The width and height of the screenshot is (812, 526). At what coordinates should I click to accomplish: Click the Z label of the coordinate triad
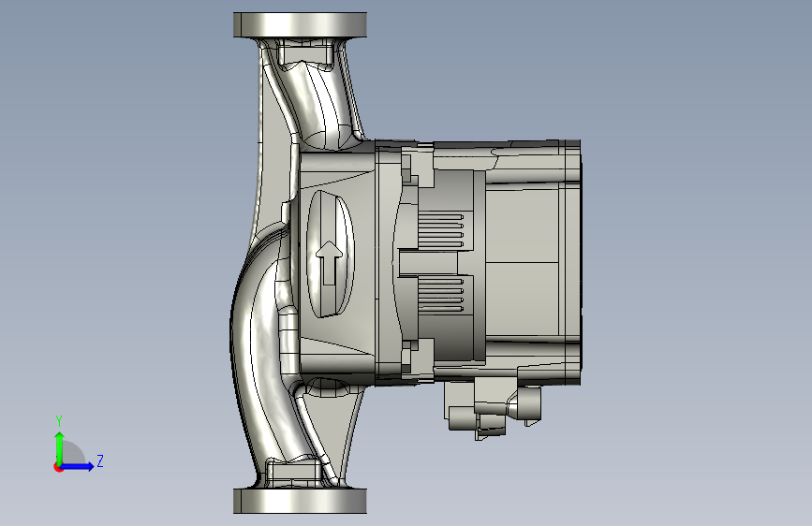100,460
